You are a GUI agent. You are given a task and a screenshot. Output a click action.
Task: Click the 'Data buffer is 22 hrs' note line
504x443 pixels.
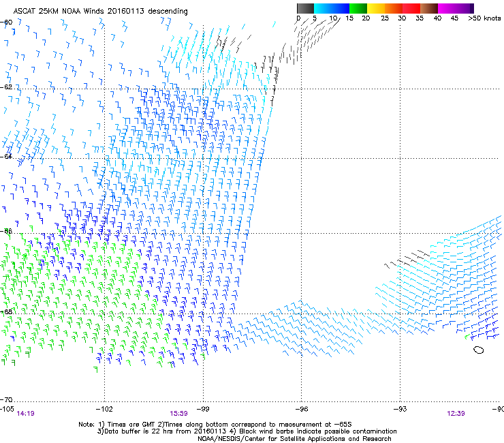pyautogui.click(x=247, y=431)
